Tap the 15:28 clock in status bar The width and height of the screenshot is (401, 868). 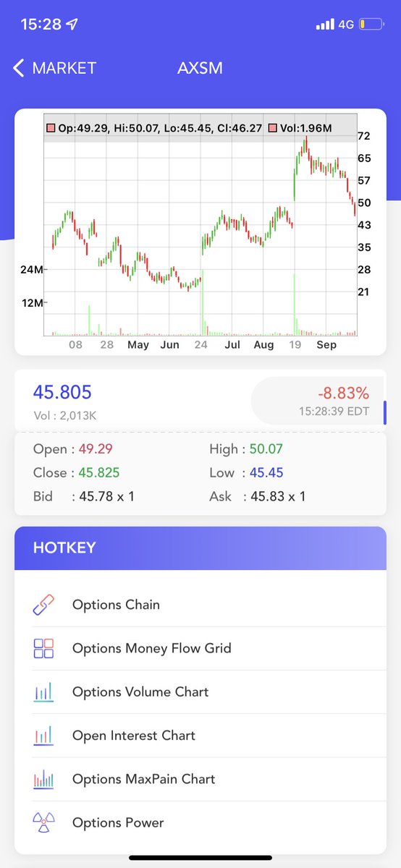click(x=41, y=25)
